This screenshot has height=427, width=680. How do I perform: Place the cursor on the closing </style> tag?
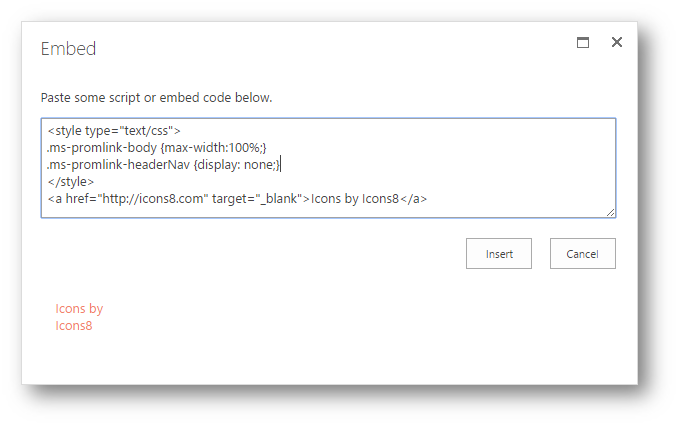(71, 182)
